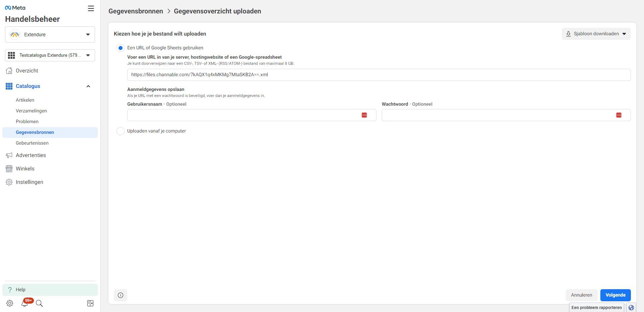Click the Aanmeldgegevens opslaan label

156,90
